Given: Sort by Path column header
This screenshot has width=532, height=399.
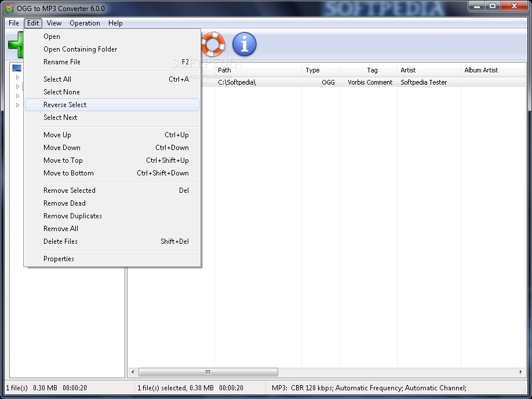Looking at the screenshot, I should click(x=258, y=70).
